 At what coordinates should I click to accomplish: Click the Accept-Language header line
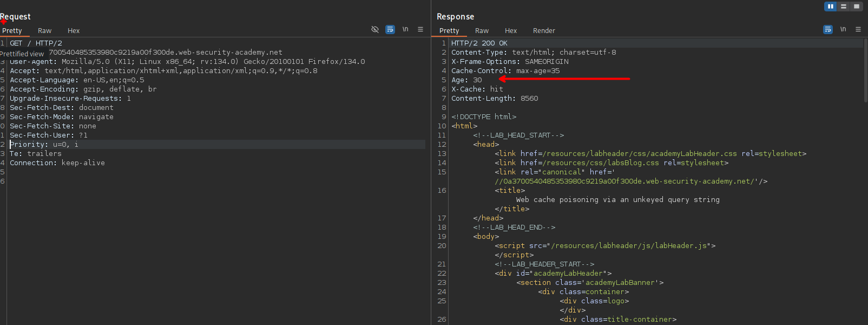77,80
